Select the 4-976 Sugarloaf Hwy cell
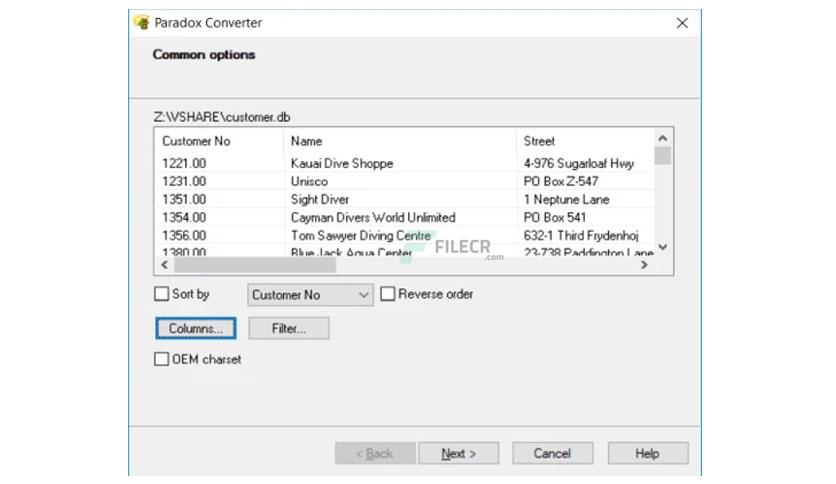This screenshot has width=836, height=484. 585,163
